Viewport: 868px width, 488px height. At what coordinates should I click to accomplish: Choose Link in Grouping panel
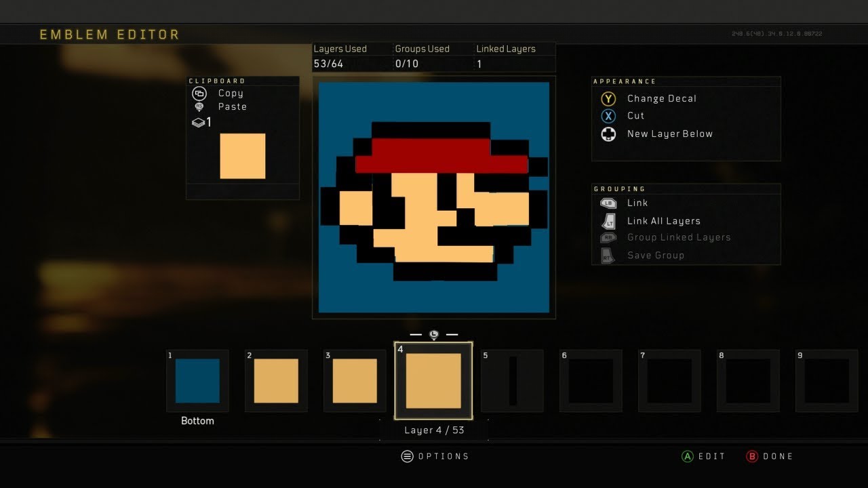click(x=637, y=203)
